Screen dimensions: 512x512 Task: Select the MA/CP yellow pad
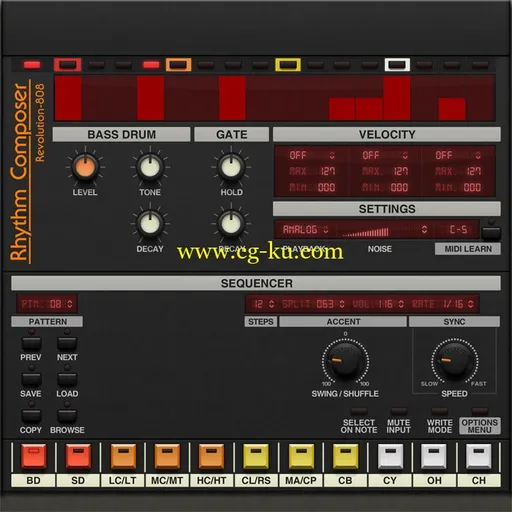pyautogui.click(x=301, y=456)
